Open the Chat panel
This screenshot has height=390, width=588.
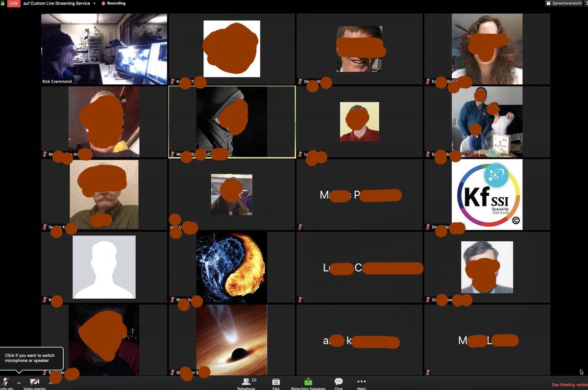click(339, 382)
